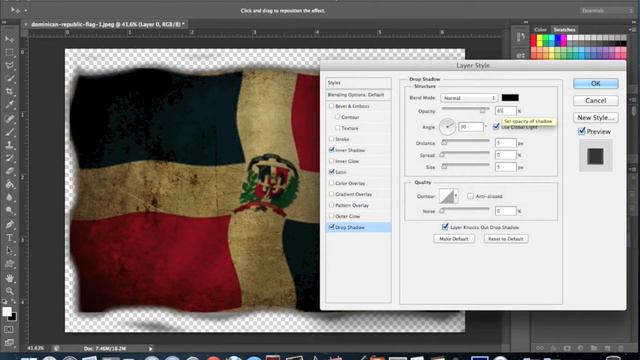The width and height of the screenshot is (640, 360).
Task: Select the Drop Shadow row
Action: [x=358, y=227]
